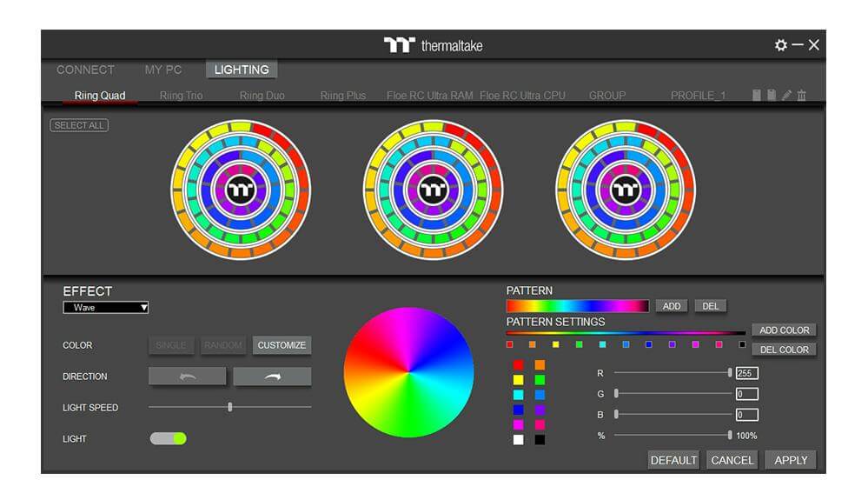This screenshot has width=868, height=500.
Task: Click the R red channel slider
Action: (x=673, y=373)
